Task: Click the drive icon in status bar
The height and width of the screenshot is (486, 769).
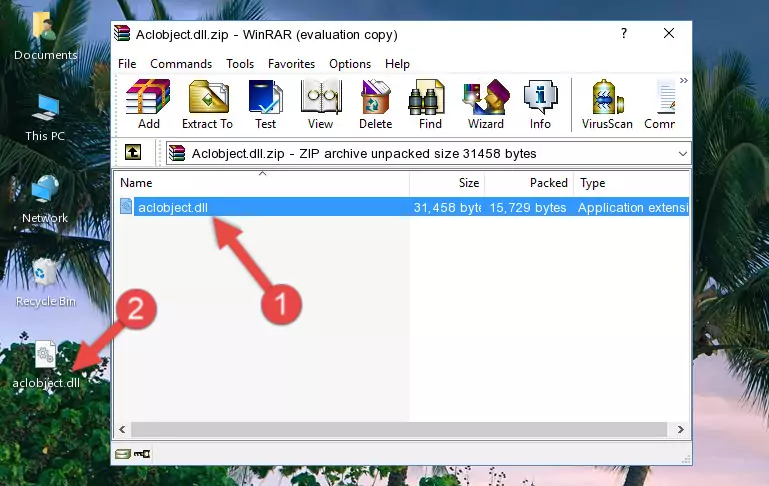Action: (123, 454)
